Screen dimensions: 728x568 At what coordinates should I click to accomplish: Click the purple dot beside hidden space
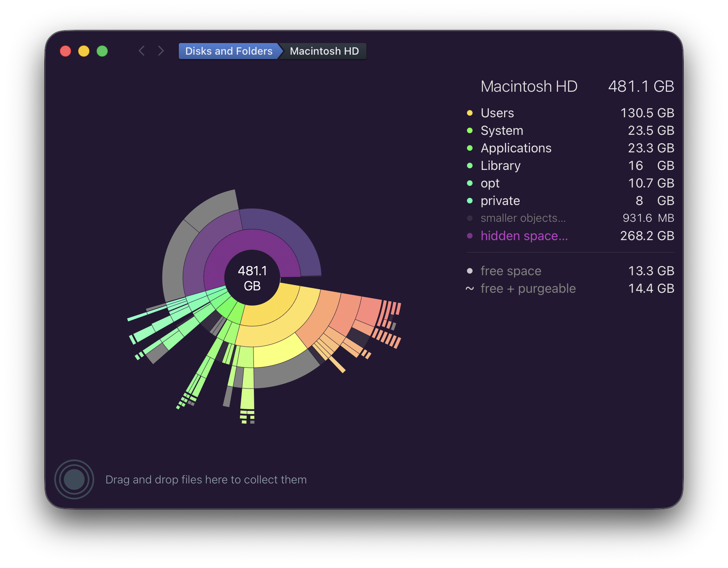470,236
